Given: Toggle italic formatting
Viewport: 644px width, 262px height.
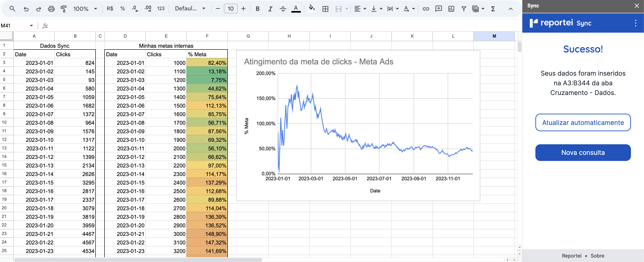Looking at the screenshot, I should point(270,9).
